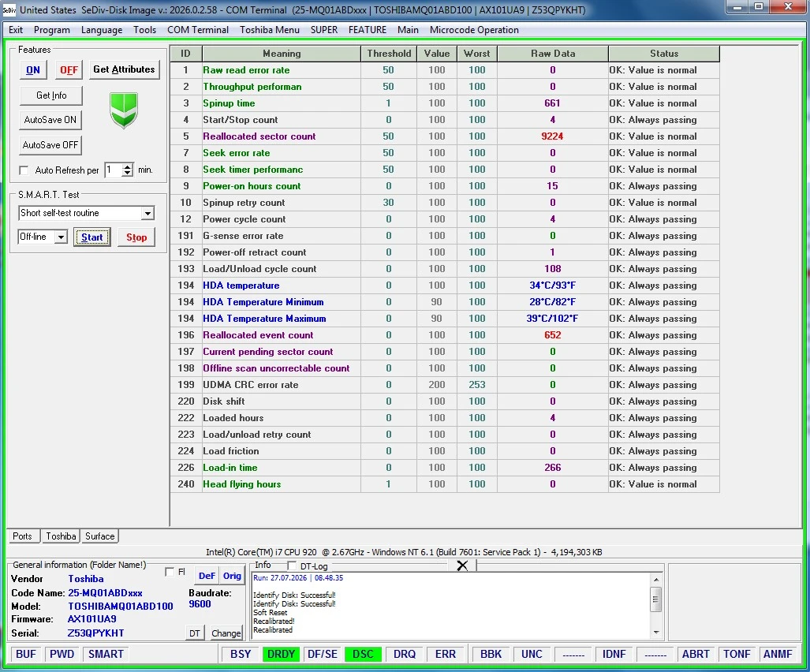810x672 pixels.
Task: Click the Current pending sector count row
Action: tap(445, 352)
